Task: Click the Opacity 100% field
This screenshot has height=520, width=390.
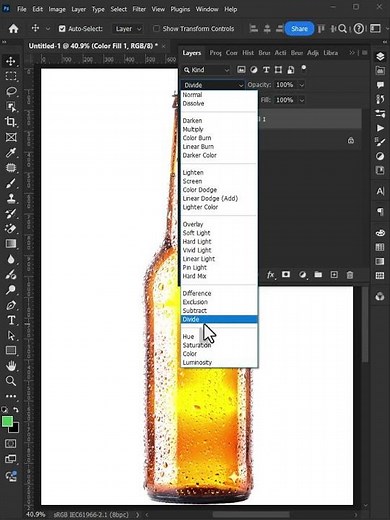Action: point(285,85)
